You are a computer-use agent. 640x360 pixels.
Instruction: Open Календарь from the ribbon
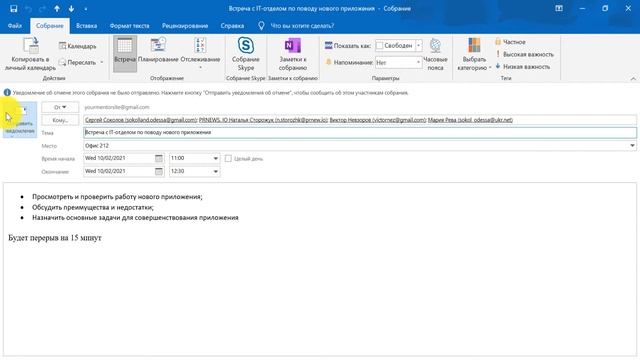click(x=78, y=46)
